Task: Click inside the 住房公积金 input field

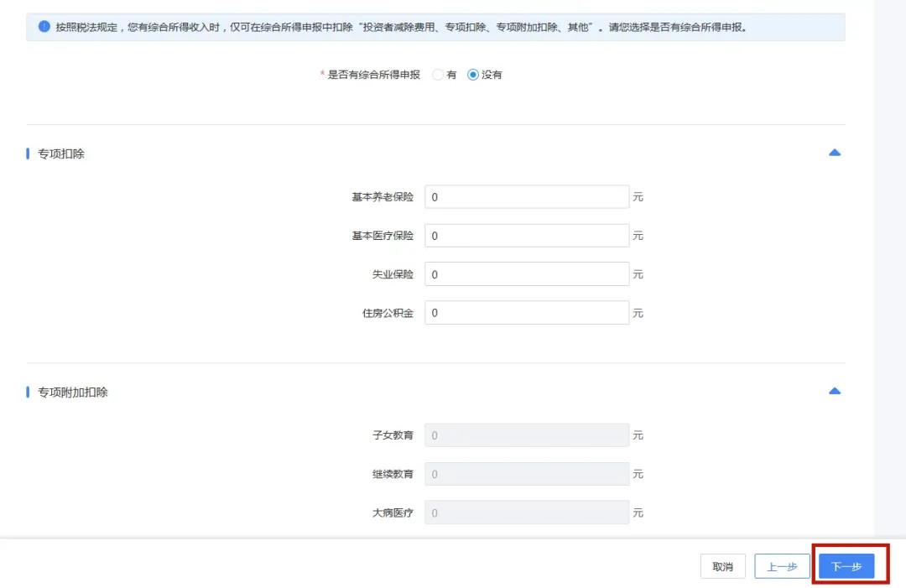Action: click(x=527, y=312)
